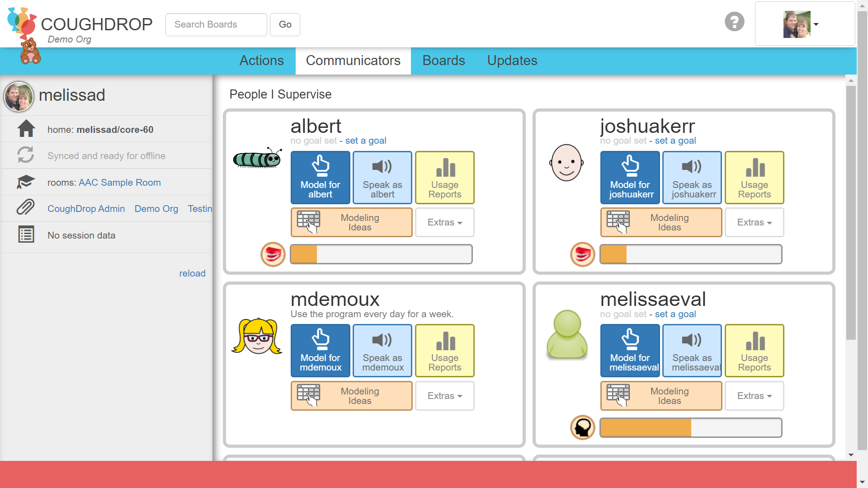Click the melissaeval username heading

(x=653, y=299)
